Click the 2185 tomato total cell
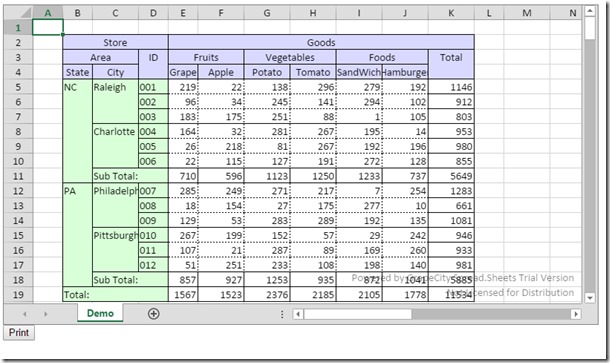The height and width of the screenshot is (363, 610). [313, 295]
